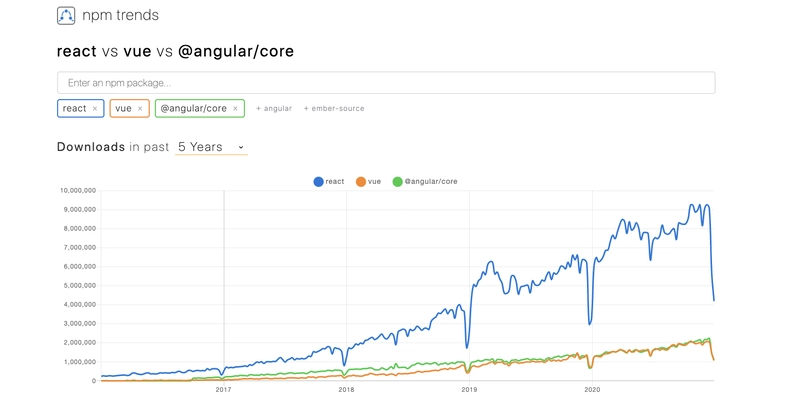Image resolution: width=800 pixels, height=417 pixels.
Task: Toggle @angular/core series via green legend dot
Action: click(397, 182)
